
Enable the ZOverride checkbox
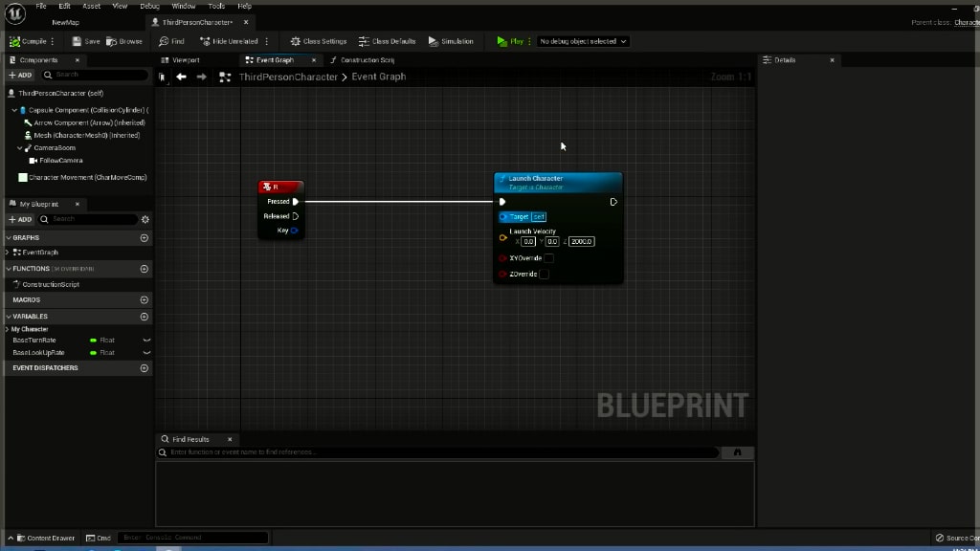click(x=545, y=275)
